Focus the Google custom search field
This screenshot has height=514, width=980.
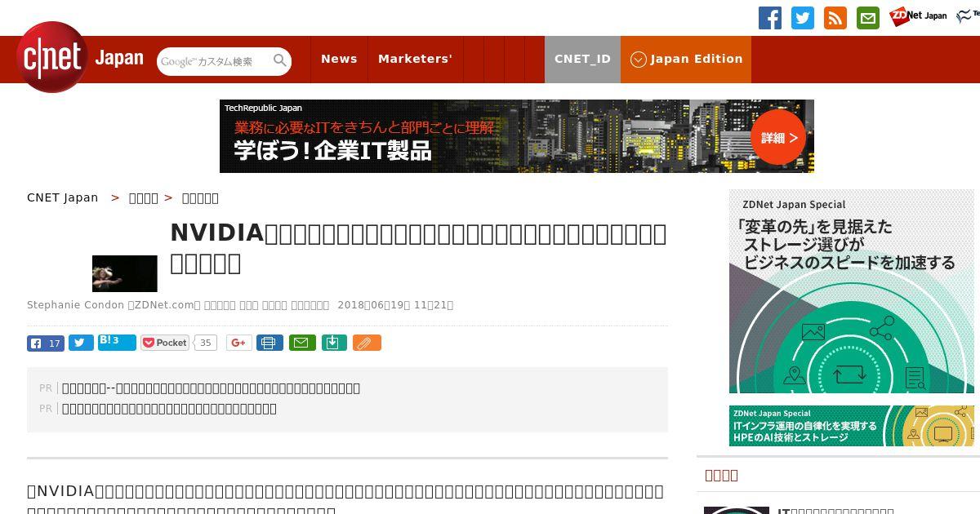pos(214,61)
